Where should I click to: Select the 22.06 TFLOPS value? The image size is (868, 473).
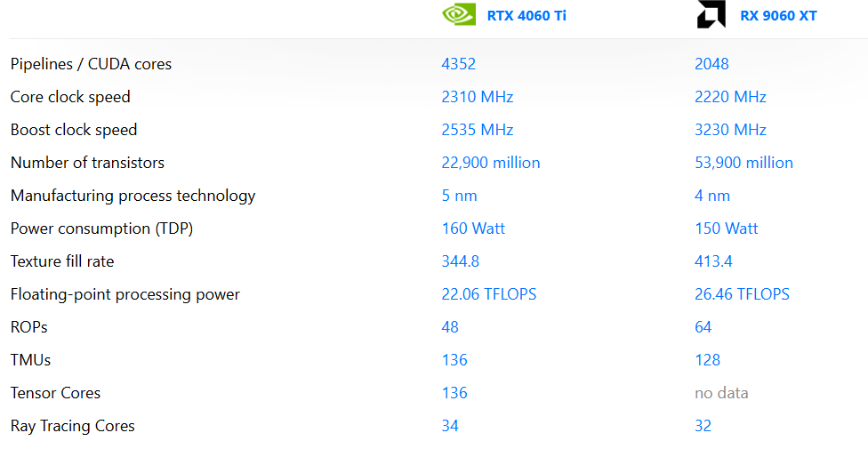point(489,294)
